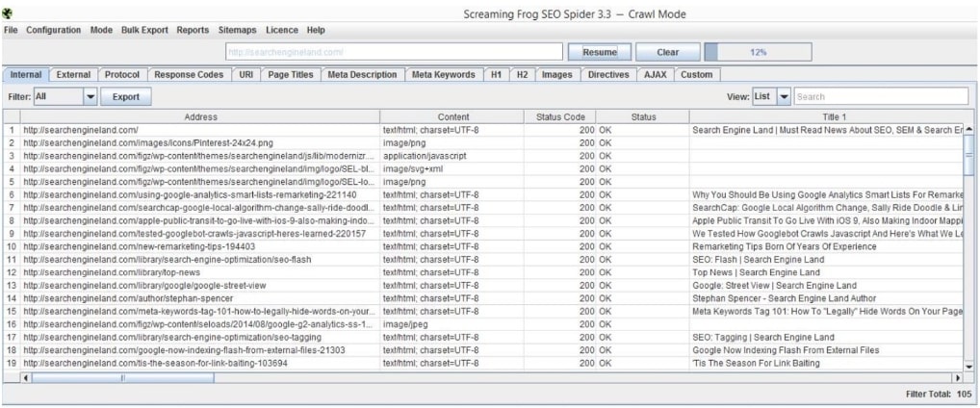Open the View dropdown showing List

coord(772,97)
